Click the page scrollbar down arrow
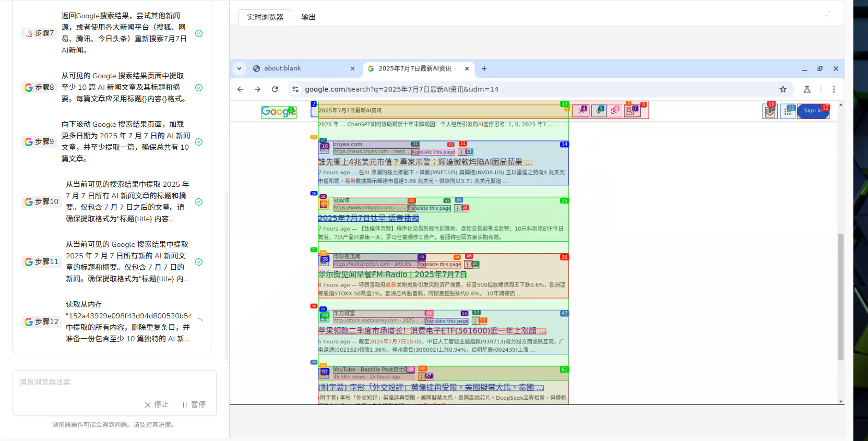 tap(840, 401)
